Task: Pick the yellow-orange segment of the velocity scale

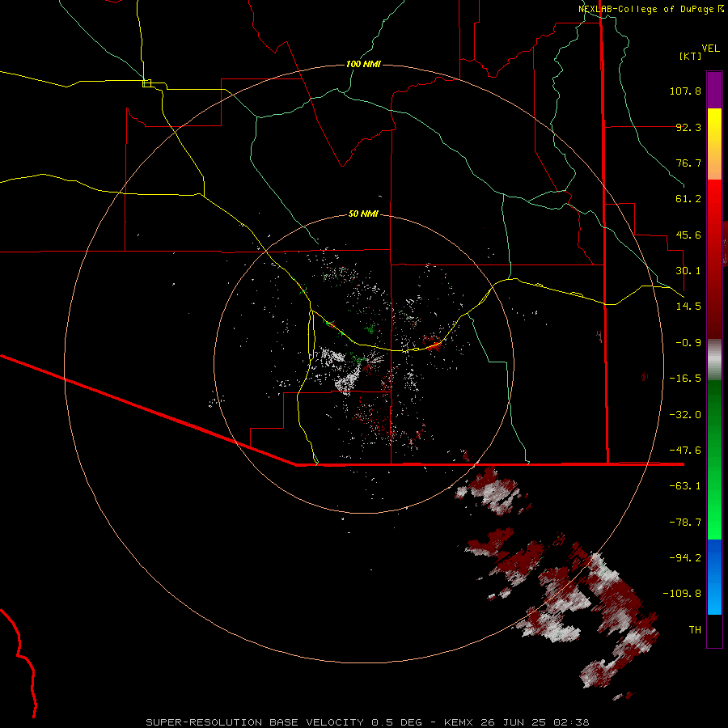Action: click(714, 145)
